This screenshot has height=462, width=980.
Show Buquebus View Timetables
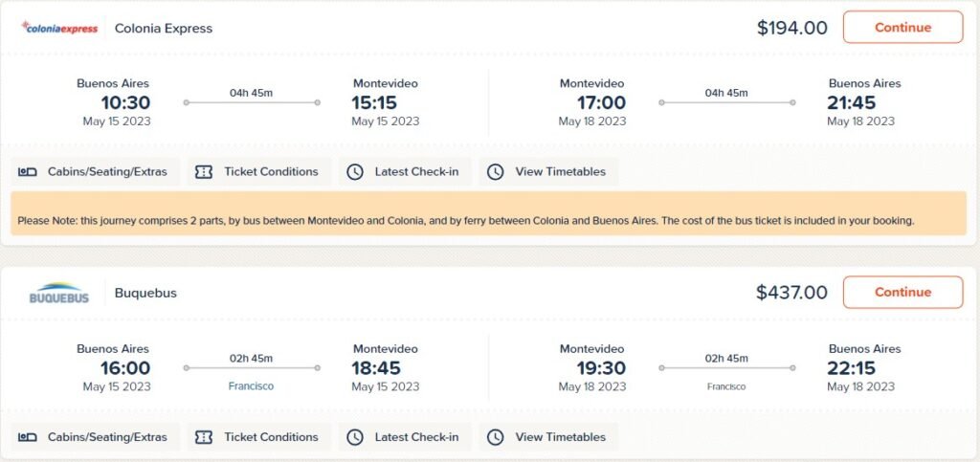coord(548,437)
